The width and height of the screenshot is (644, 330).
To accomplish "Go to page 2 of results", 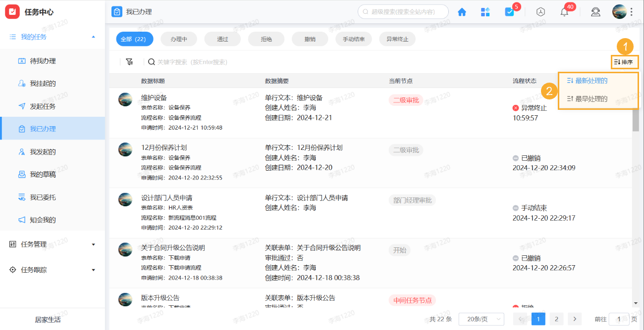I will (556, 319).
